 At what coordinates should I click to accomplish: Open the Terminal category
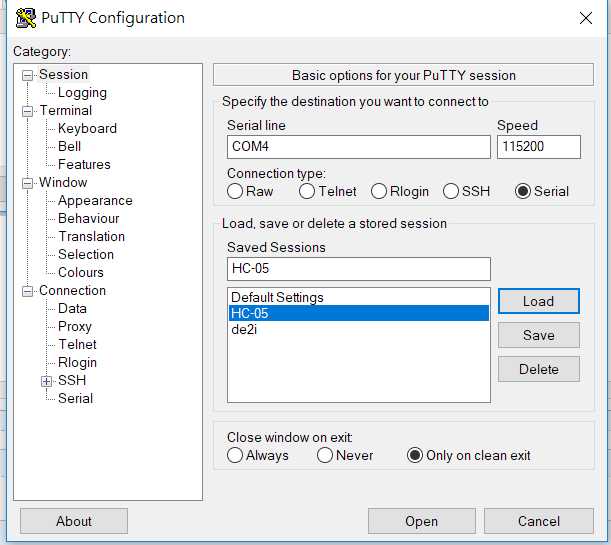pos(66,111)
